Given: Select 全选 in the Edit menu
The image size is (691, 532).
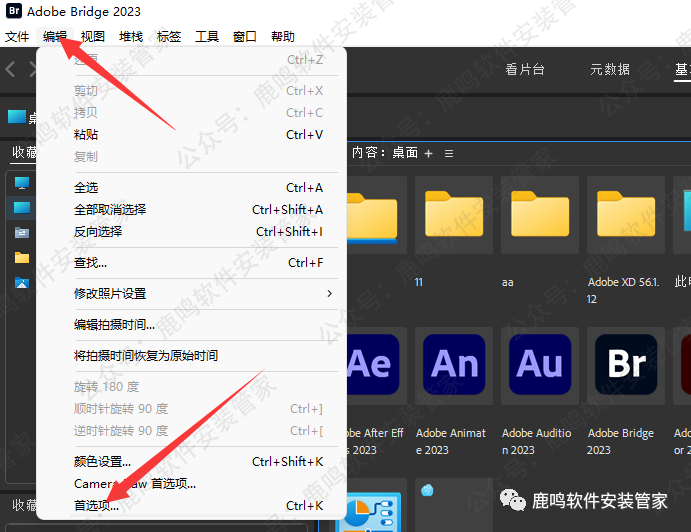Looking at the screenshot, I should pyautogui.click(x=86, y=187).
